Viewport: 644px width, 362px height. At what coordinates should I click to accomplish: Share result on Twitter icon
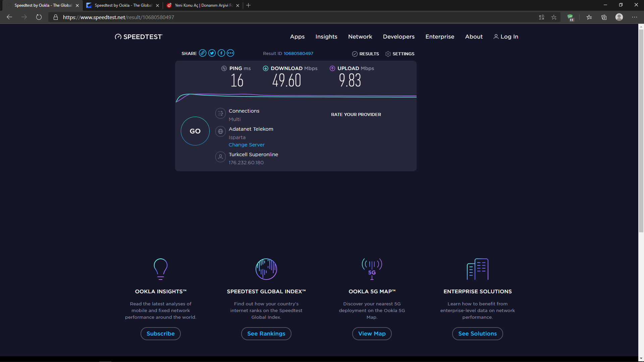[x=212, y=53]
